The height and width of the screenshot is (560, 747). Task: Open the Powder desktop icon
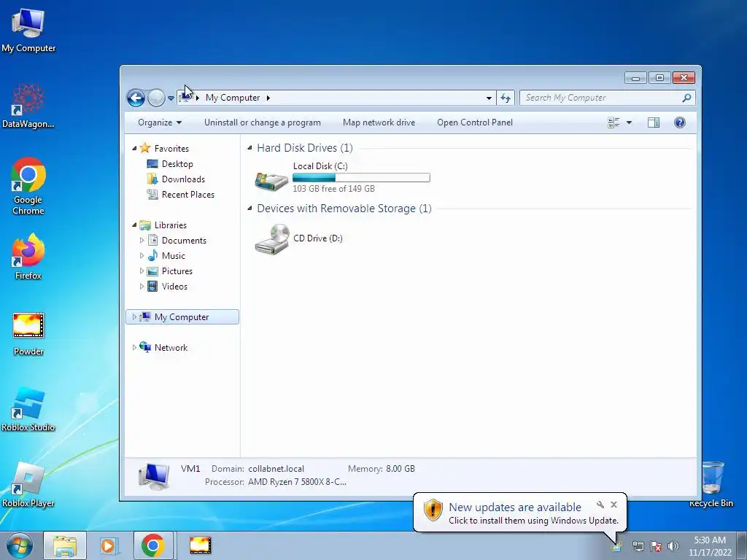28,334
